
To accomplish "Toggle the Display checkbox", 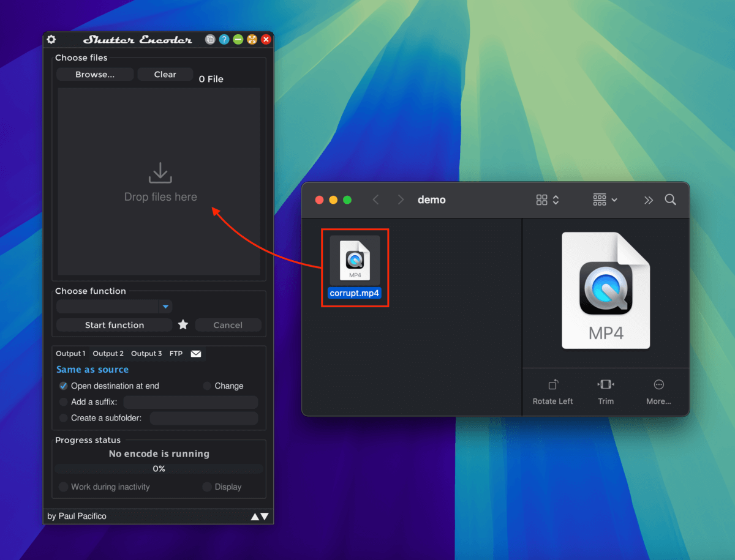I will 207,487.
